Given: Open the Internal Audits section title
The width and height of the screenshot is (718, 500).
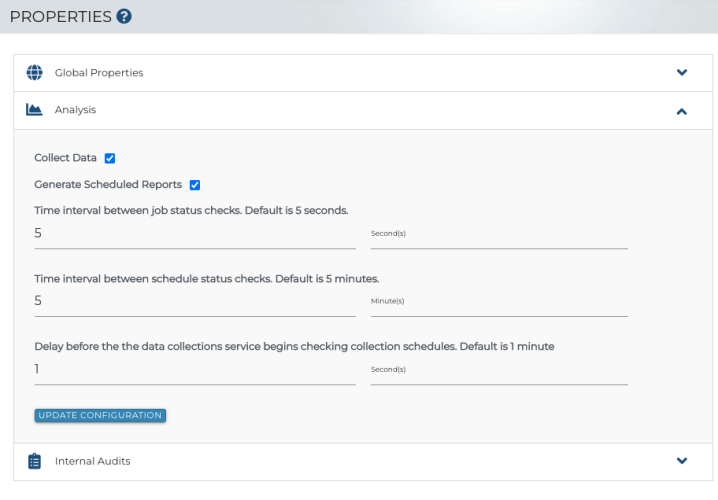Looking at the screenshot, I should (x=92, y=461).
